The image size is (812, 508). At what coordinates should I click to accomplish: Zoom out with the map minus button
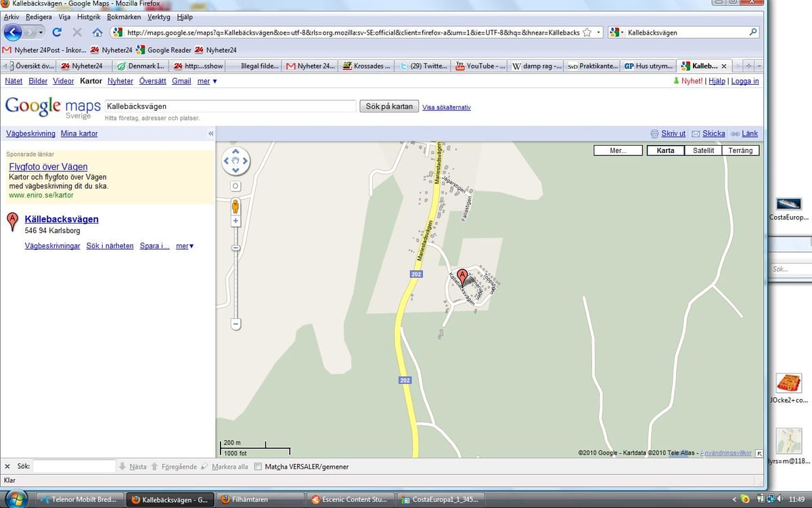[235, 324]
